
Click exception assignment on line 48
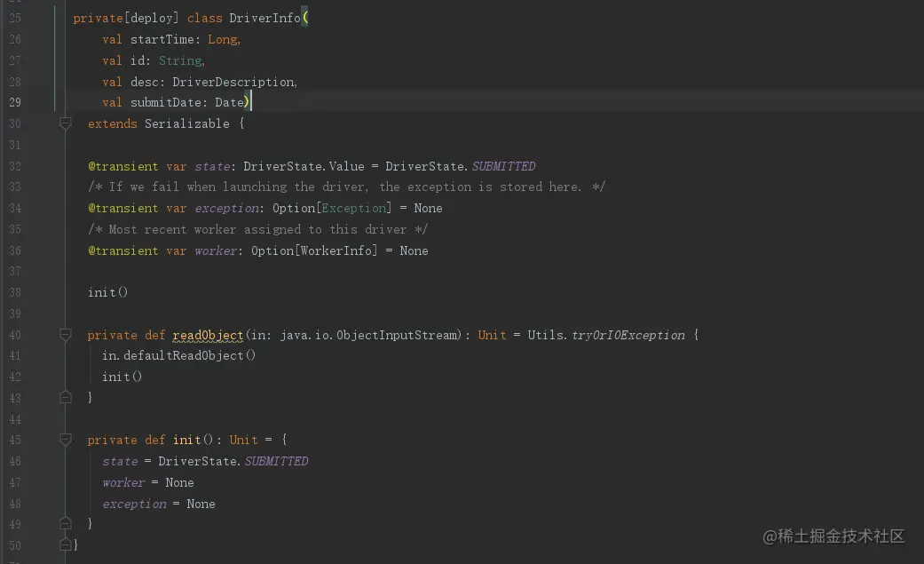tap(159, 504)
